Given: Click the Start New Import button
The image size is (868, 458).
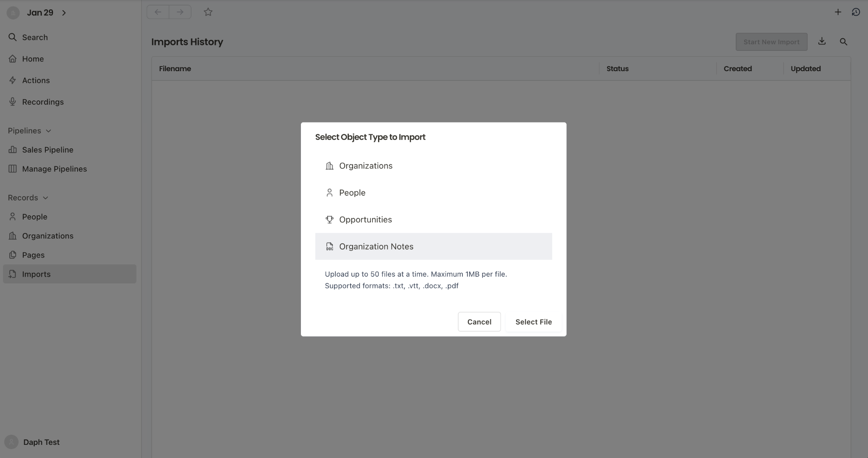Looking at the screenshot, I should (771, 42).
